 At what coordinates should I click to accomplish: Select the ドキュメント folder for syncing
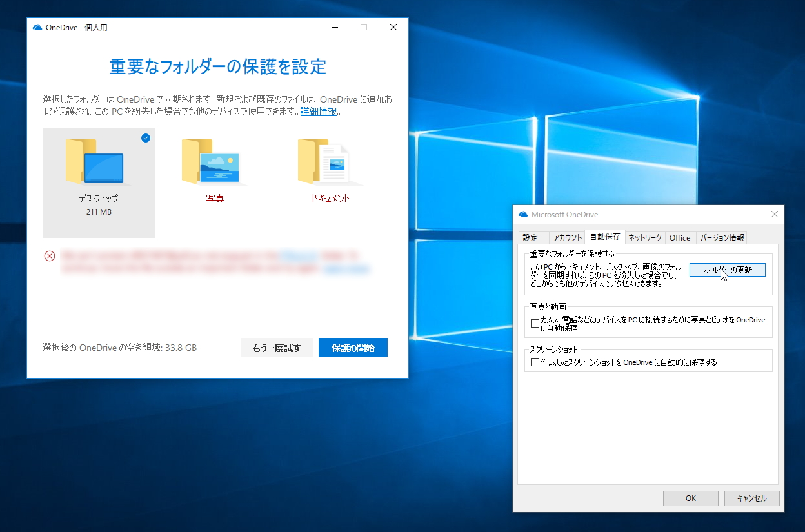329,164
